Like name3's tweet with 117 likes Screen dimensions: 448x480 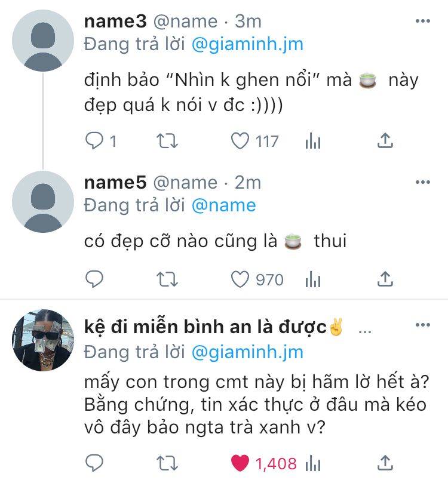tap(240, 141)
